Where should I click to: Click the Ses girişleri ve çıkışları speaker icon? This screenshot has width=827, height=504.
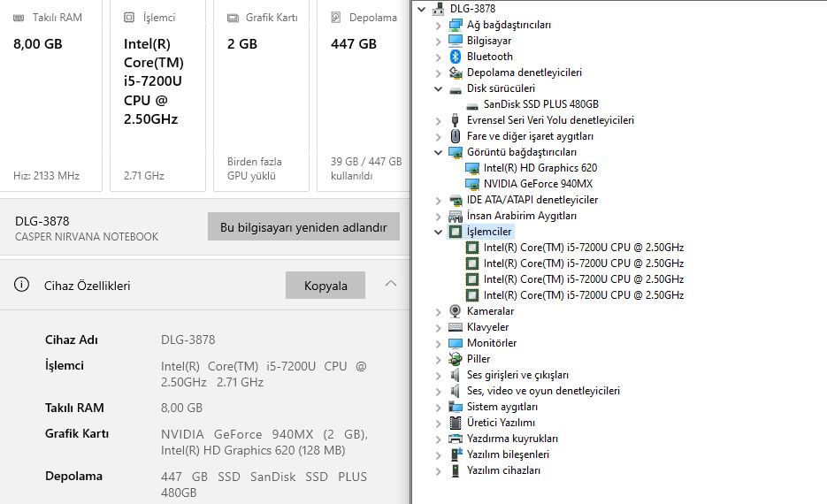coord(455,375)
